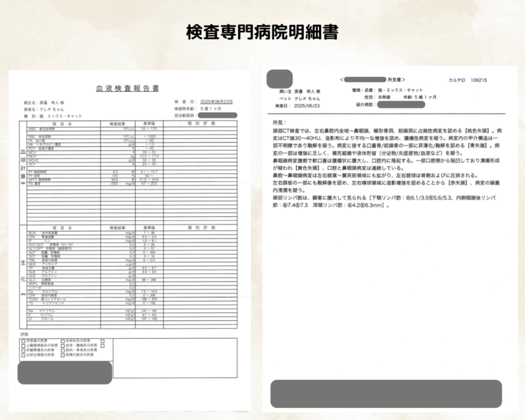
Task: Tick the bottom-left checkbox in 評価 list
Action: click(x=23, y=355)
